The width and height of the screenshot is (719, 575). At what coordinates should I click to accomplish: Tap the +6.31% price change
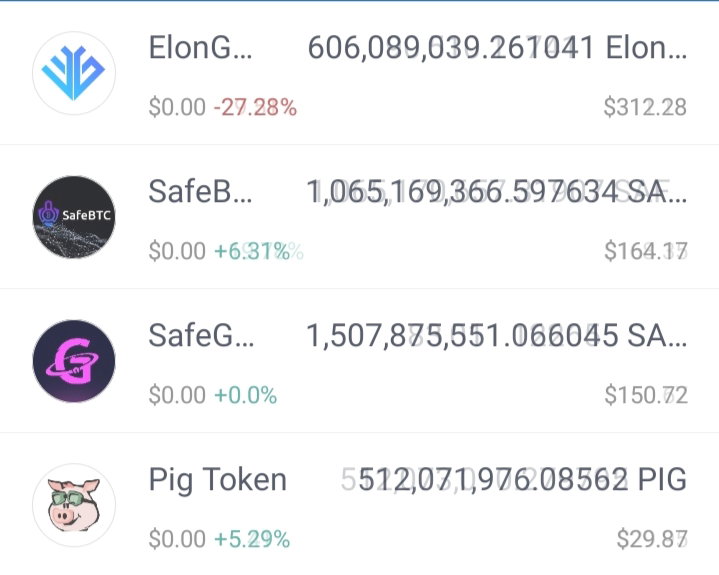click(258, 251)
